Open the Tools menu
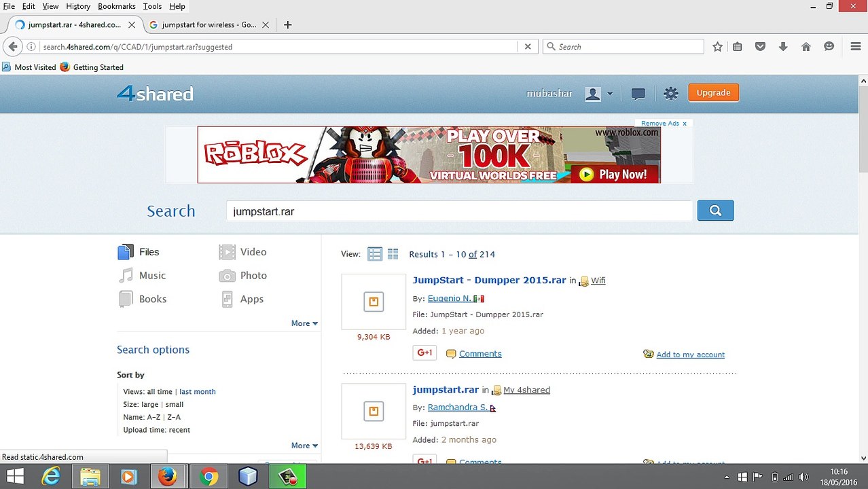Screen dimensions: 868x489 pos(152,6)
